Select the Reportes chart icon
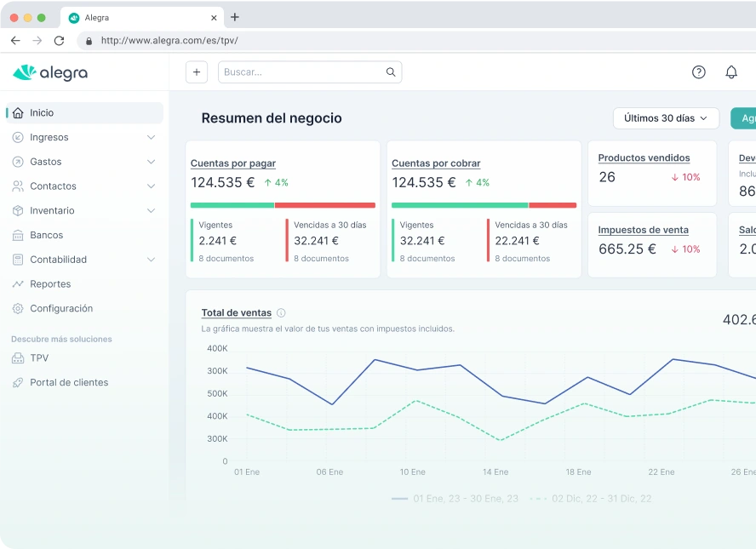This screenshot has width=756, height=549. pos(19,283)
